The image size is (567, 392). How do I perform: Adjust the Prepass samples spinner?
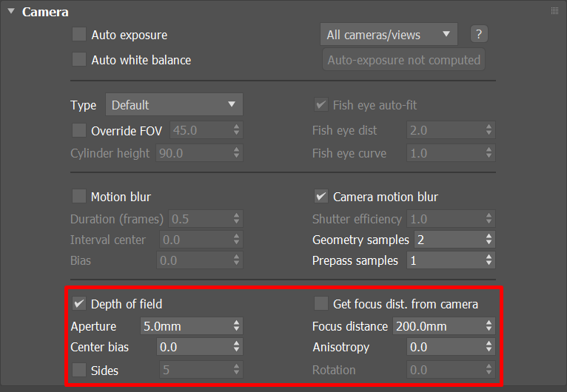click(489, 260)
